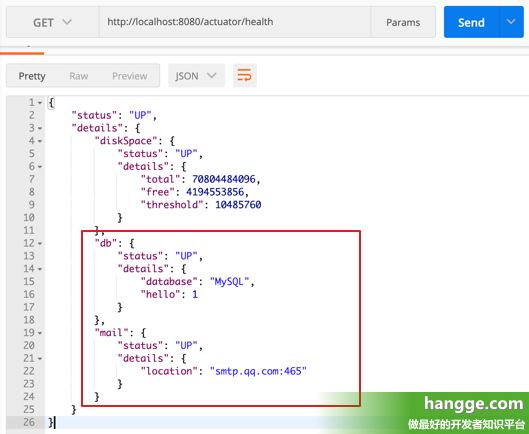Collapse diskSpace object at line 4
Image resolution: width=529 pixels, height=434 pixels.
click(x=40, y=141)
